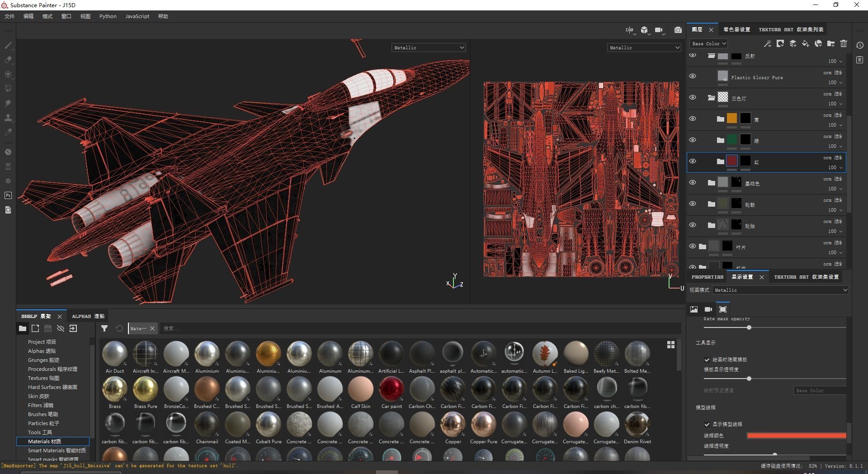Adjust the 模板显示透明度 slider handle

coord(749,379)
